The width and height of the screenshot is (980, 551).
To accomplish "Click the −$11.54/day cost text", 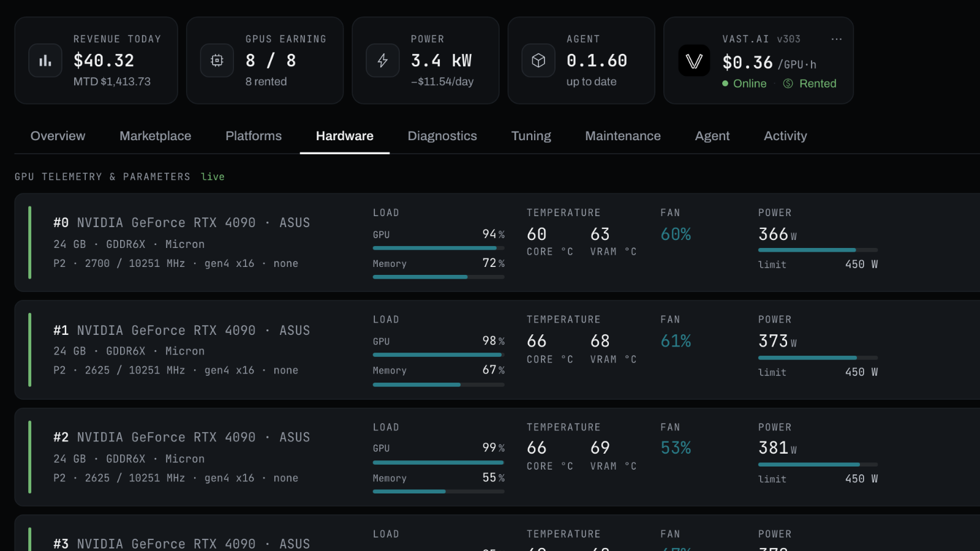I will 442,81.
